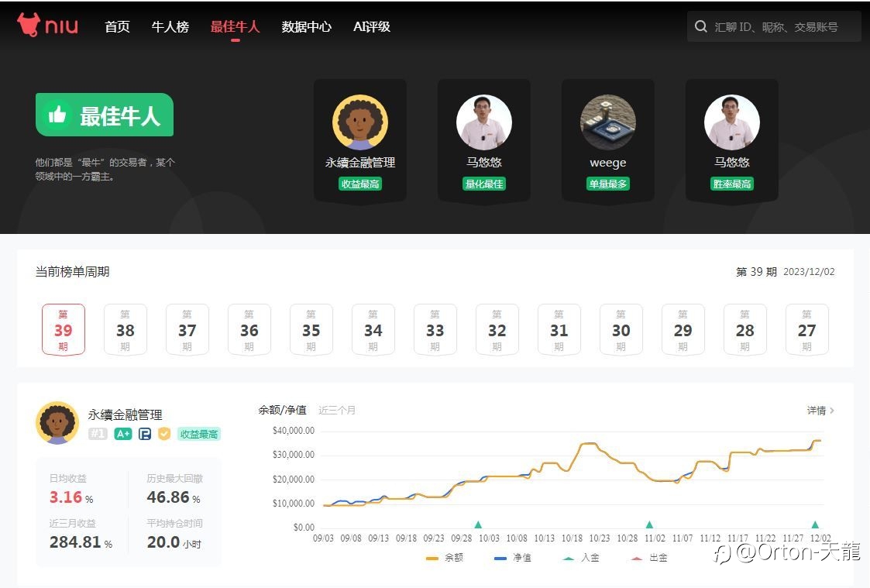Click the 46.86 % max drawdown value

click(173, 497)
